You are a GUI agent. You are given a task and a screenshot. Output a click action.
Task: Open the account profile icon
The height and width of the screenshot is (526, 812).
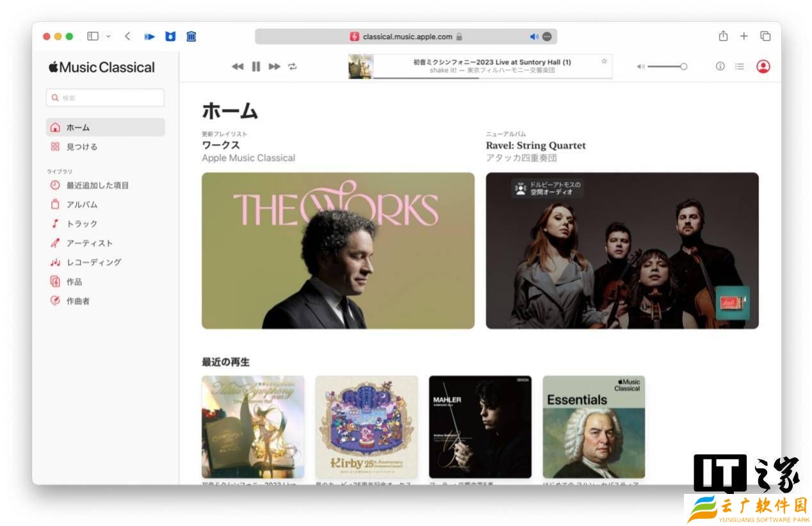(x=763, y=67)
